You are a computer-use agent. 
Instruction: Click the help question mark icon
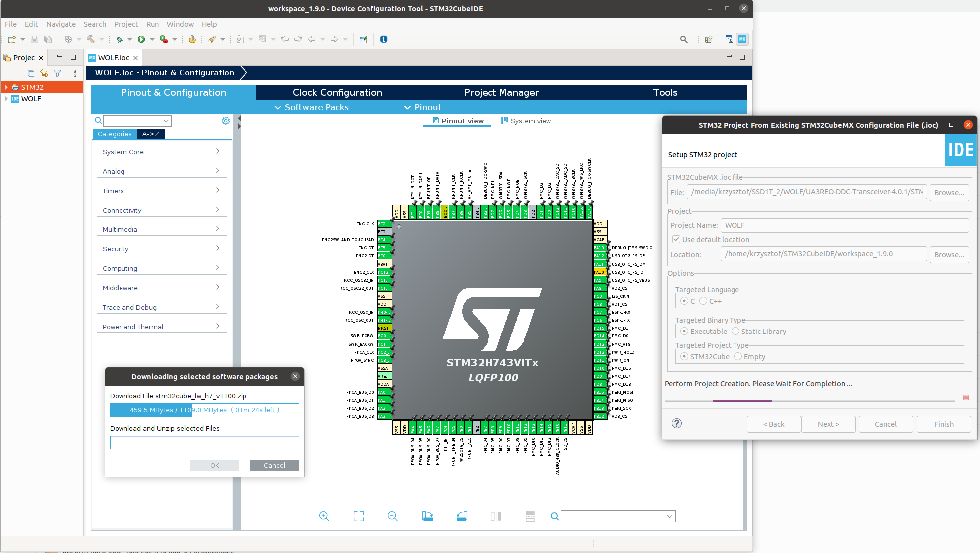(x=676, y=423)
